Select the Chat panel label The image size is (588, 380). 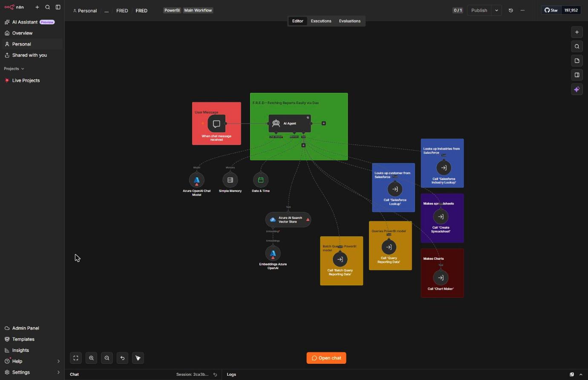coord(75,374)
